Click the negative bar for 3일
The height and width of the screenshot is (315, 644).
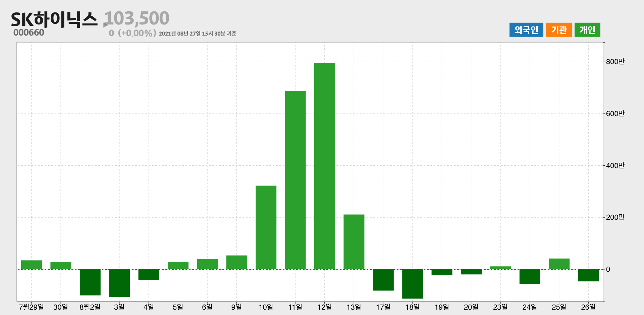click(119, 283)
